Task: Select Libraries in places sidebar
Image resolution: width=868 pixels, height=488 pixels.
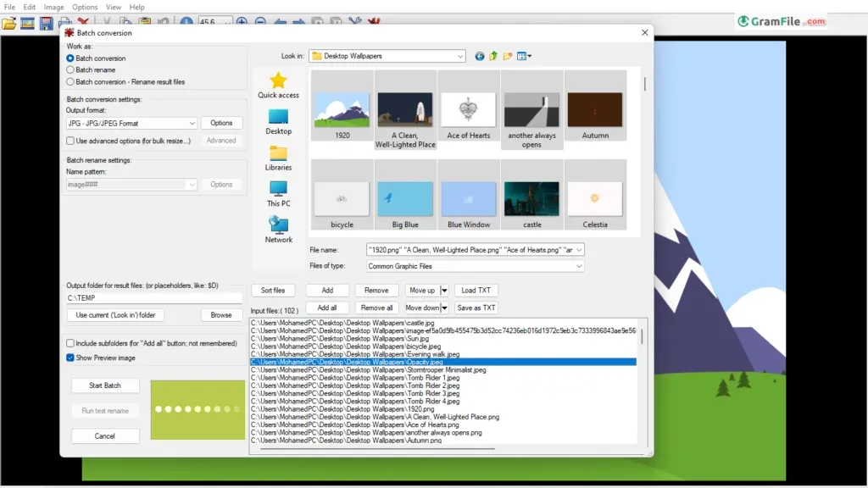Action: (x=278, y=158)
